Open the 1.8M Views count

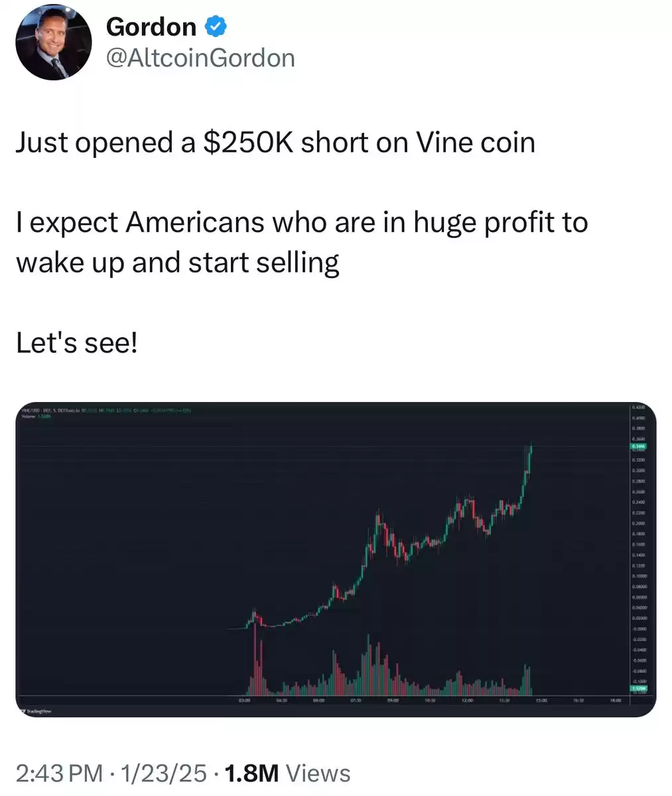click(x=289, y=773)
